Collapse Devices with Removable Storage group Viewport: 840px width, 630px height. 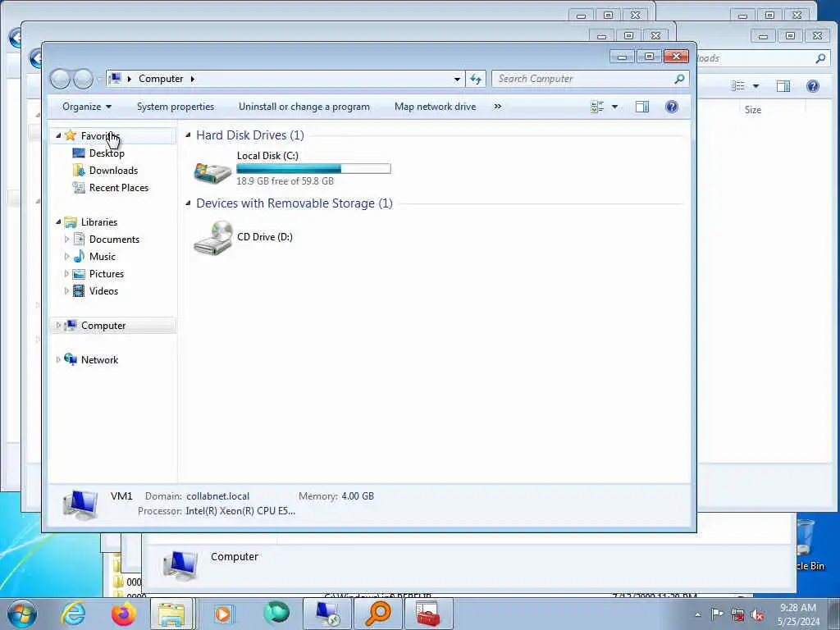tap(188, 203)
